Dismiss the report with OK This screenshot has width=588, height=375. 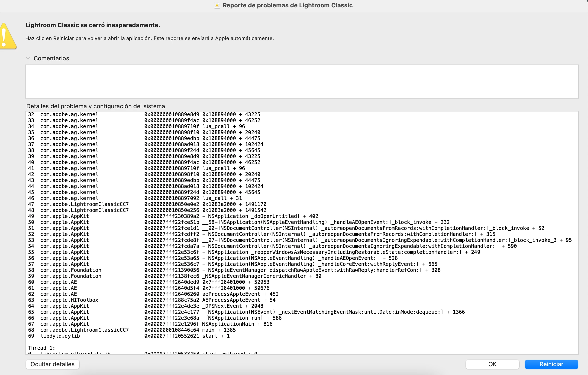pyautogui.click(x=492, y=364)
